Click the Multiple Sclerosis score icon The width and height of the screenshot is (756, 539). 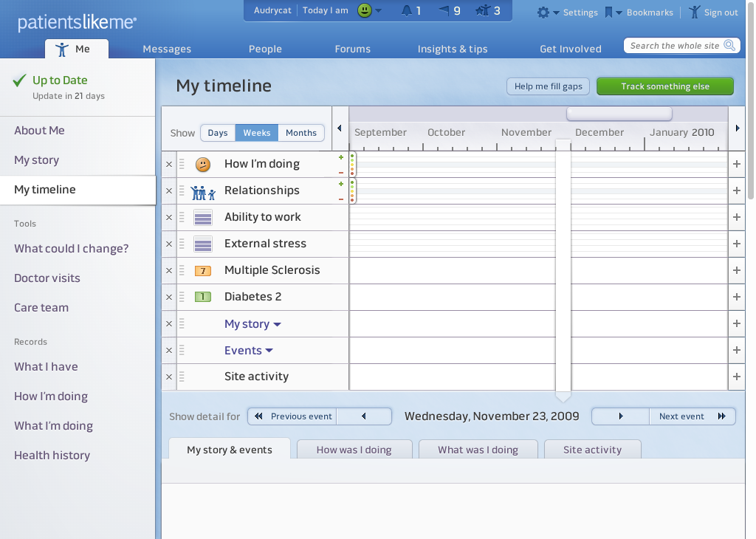point(203,271)
